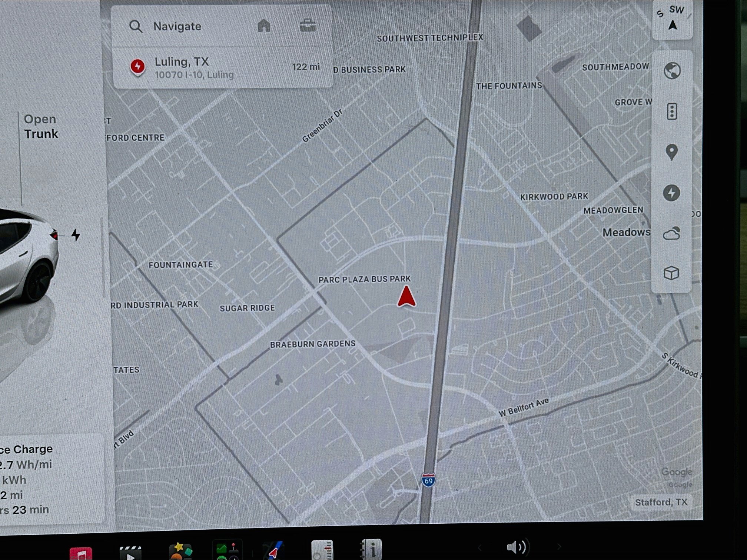The image size is (747, 560).
Task: Tap the SOUTHWEST TECHNIPLEX label
Action: 430,38
